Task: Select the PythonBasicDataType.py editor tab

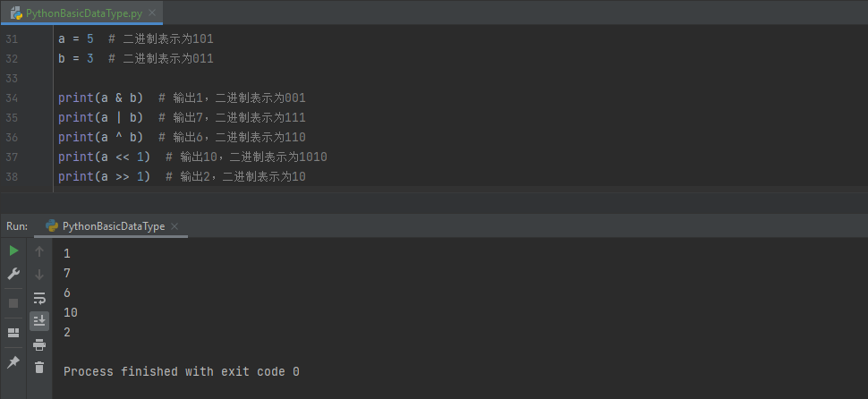Action: pos(74,13)
